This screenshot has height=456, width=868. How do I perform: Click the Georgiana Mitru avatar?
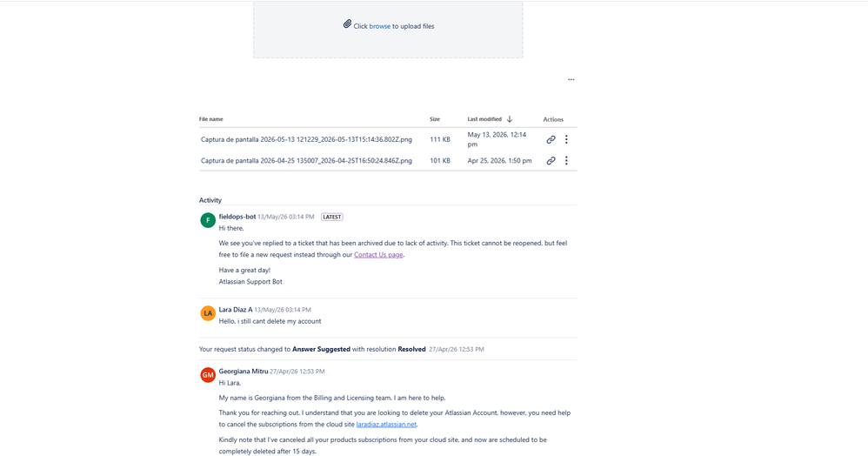(208, 374)
